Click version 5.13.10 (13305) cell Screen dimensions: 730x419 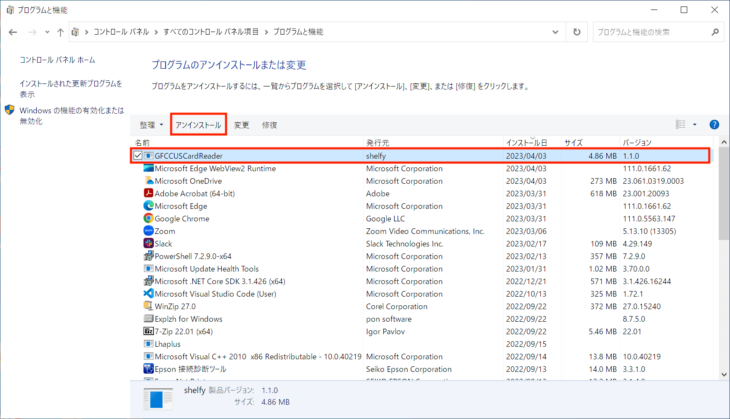tap(649, 231)
